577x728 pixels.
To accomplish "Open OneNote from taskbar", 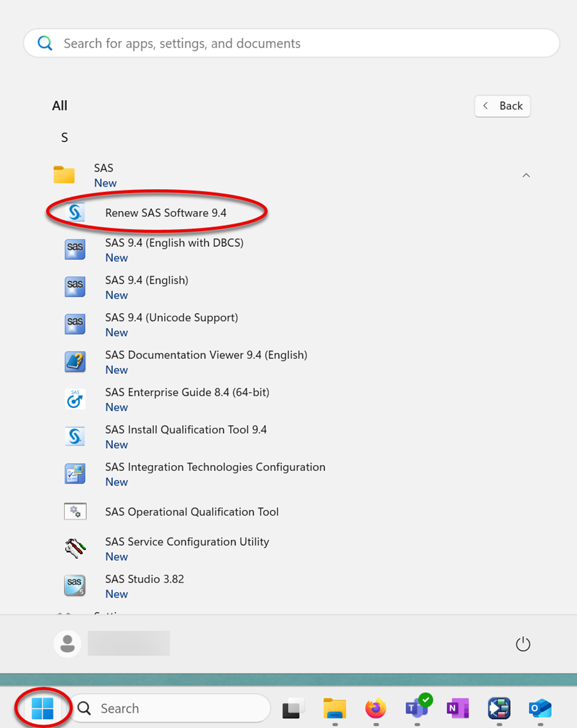I will click(x=458, y=708).
